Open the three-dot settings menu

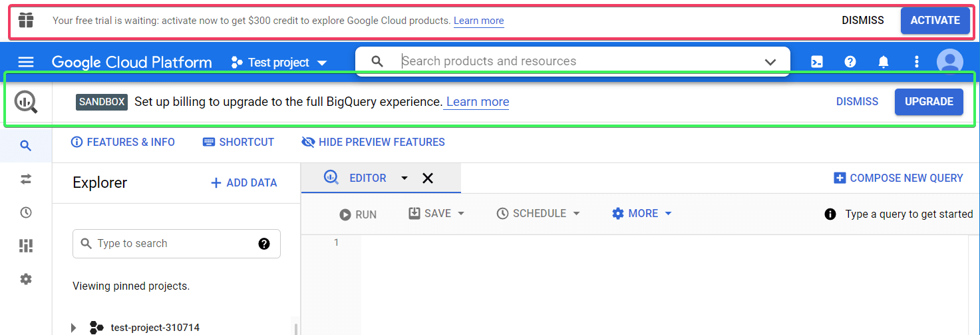tap(917, 62)
